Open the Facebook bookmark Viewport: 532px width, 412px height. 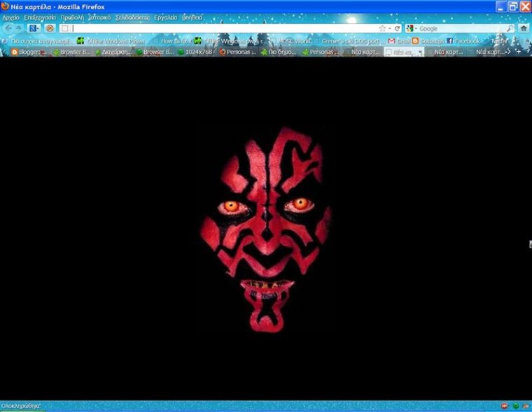[x=463, y=41]
